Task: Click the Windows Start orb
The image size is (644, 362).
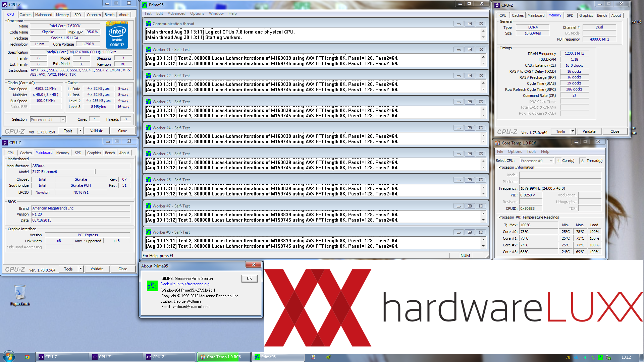Action: pyautogui.click(x=9, y=357)
